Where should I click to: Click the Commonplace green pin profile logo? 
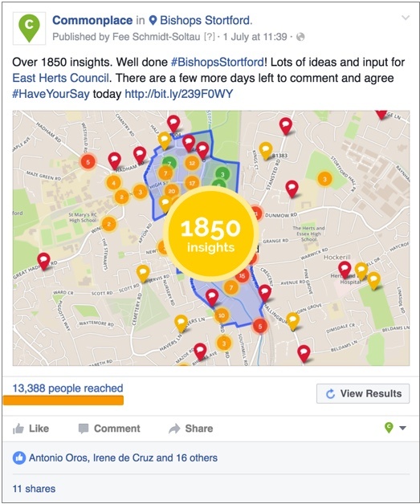click(29, 28)
